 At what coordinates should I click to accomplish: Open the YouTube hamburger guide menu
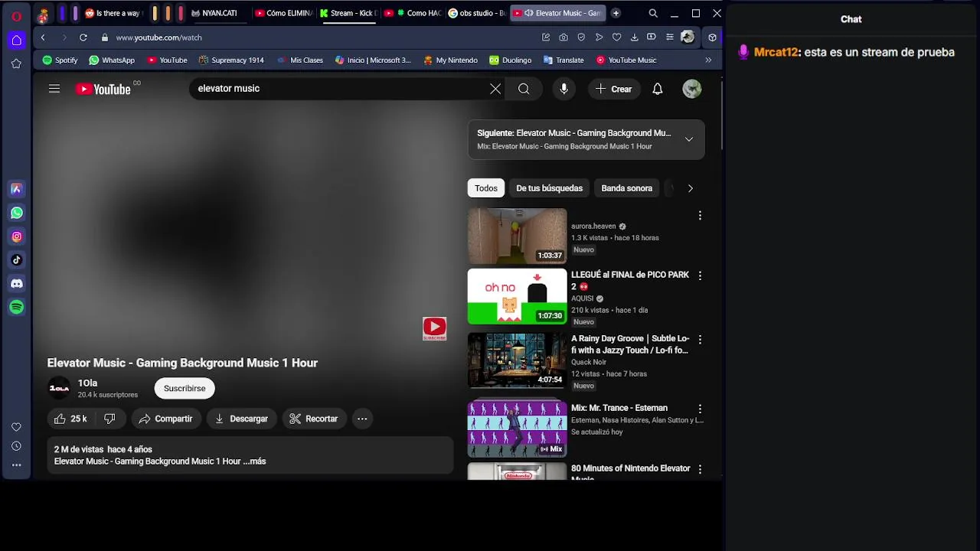54,89
